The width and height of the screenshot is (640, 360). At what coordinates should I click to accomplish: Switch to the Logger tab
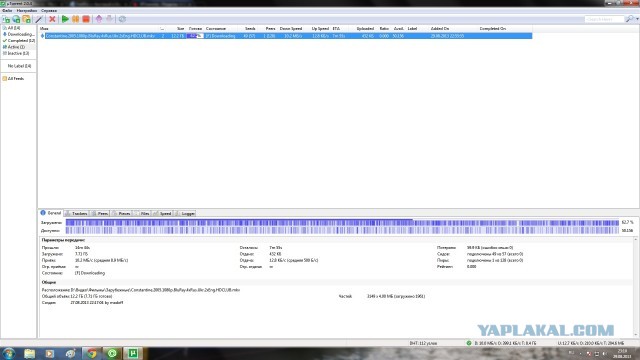(x=185, y=213)
